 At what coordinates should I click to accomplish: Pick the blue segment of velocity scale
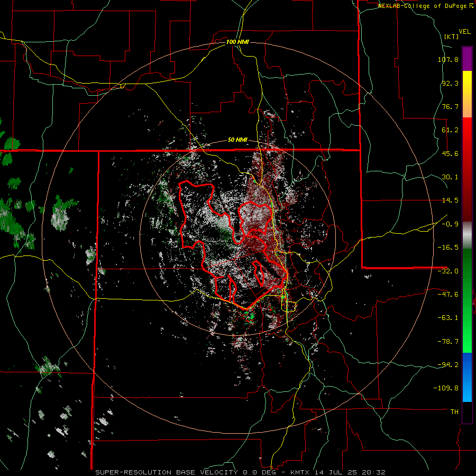pos(467,377)
